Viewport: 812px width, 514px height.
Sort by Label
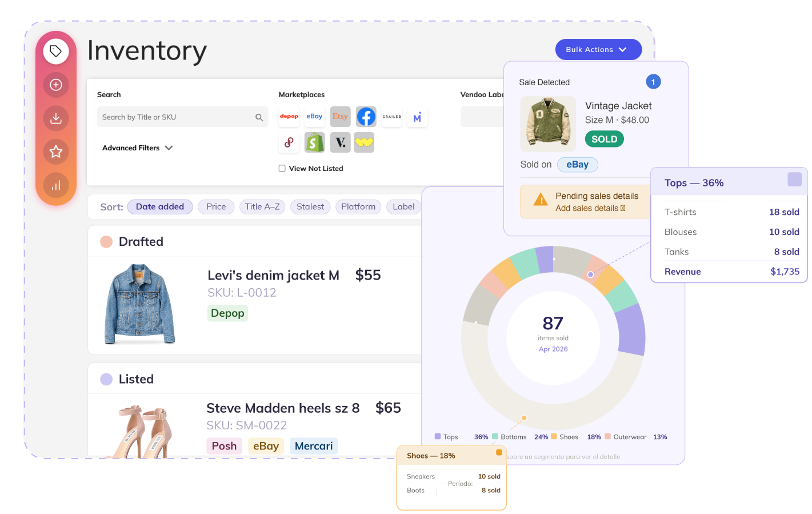403,206
